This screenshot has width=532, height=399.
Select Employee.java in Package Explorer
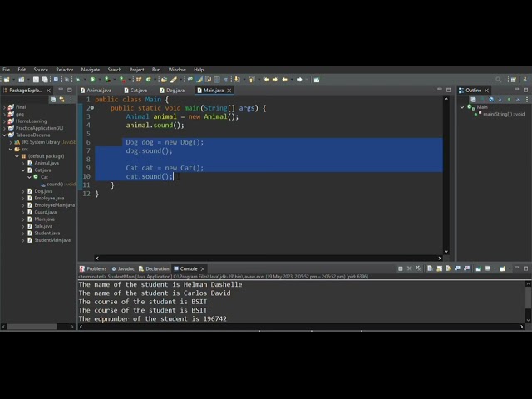(x=49, y=198)
